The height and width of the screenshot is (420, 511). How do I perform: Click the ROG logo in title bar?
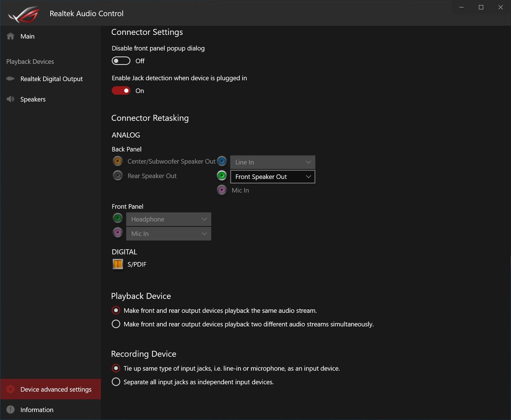(23, 14)
